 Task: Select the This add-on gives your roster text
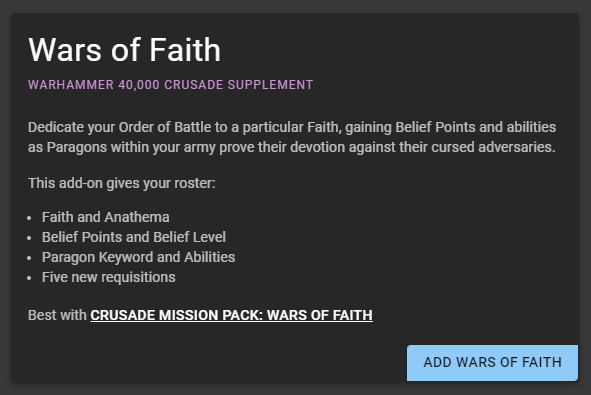pyautogui.click(x=122, y=184)
